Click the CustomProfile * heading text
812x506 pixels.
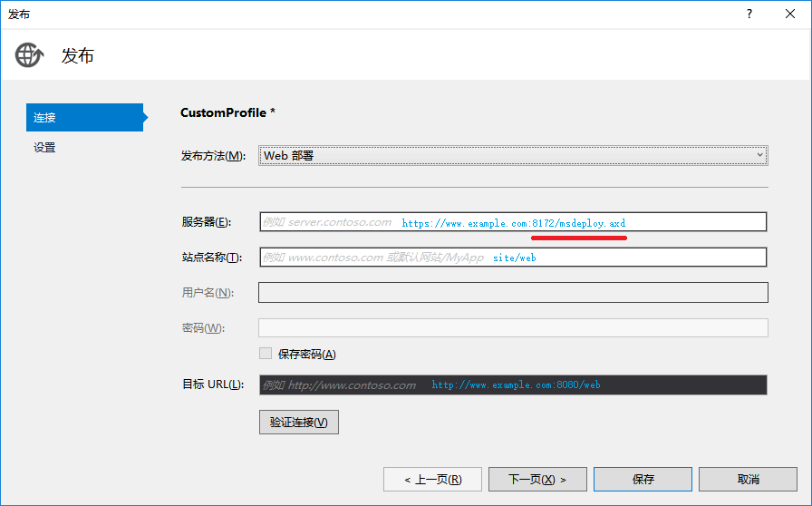(227, 112)
